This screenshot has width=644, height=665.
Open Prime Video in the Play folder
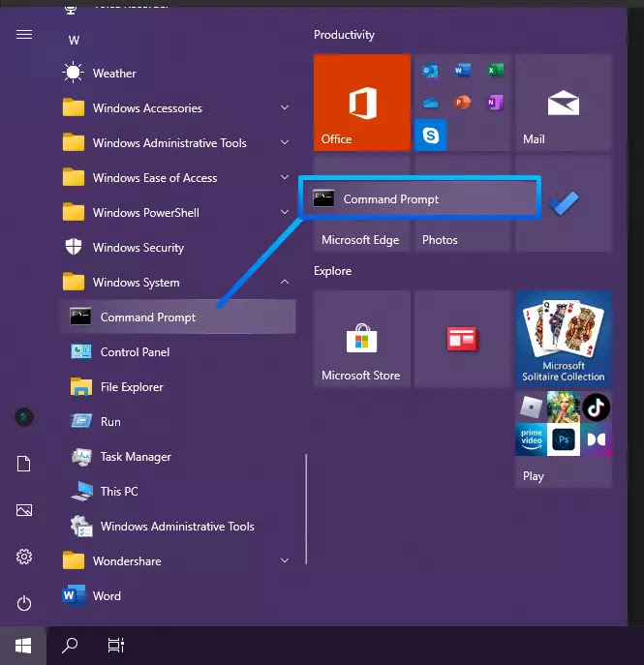pyautogui.click(x=531, y=439)
